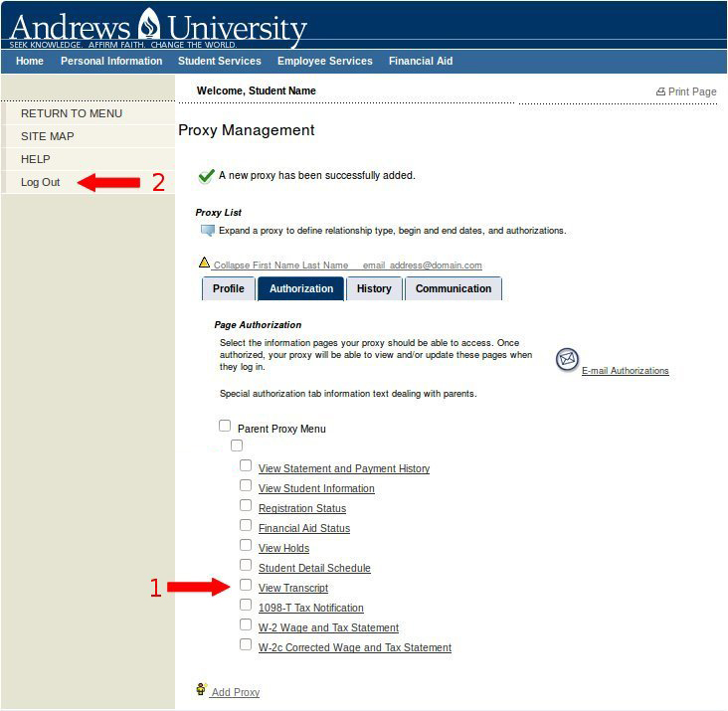Open the View Student Information link
Screen dimensions: 728x711
click(316, 488)
